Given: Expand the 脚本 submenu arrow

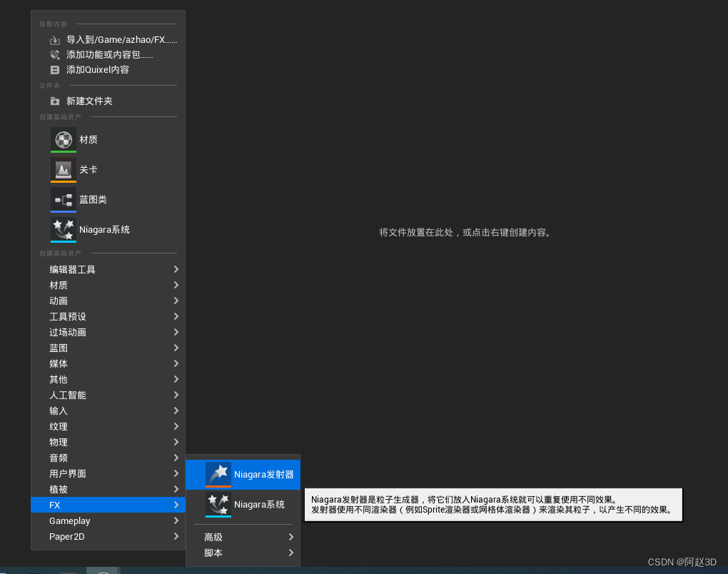Looking at the screenshot, I should click(x=291, y=553).
